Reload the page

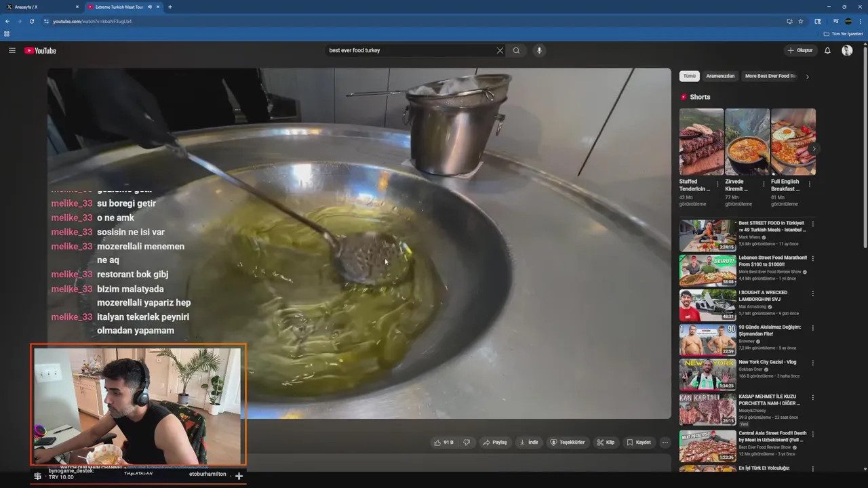pos(31,21)
